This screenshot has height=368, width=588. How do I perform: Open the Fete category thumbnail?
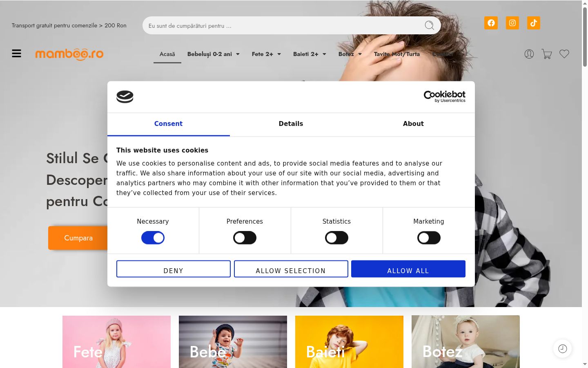[x=116, y=341]
